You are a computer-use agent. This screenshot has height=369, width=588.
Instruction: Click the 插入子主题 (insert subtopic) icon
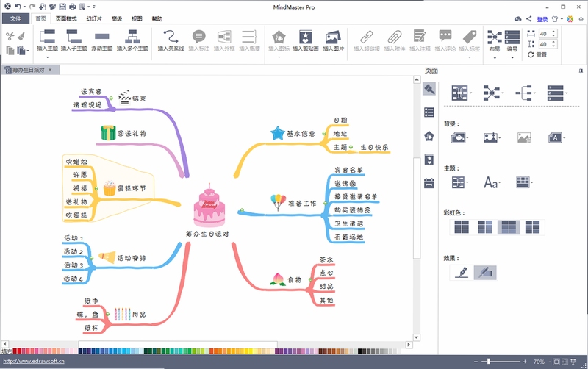coord(74,37)
